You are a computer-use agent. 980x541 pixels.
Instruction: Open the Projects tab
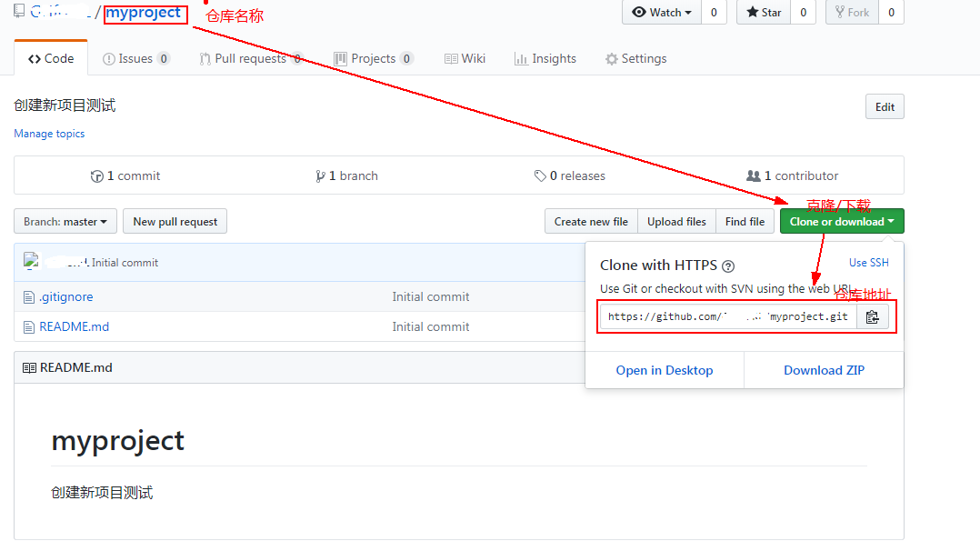(373, 58)
